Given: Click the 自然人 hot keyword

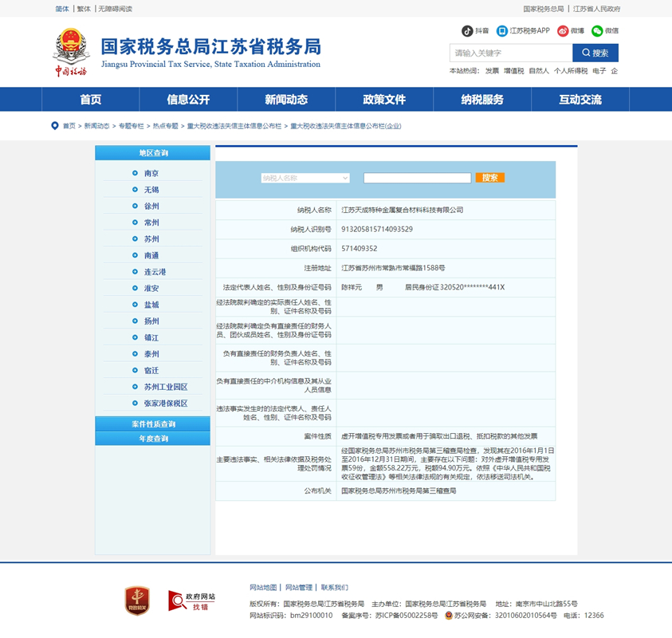Looking at the screenshot, I should point(539,71).
